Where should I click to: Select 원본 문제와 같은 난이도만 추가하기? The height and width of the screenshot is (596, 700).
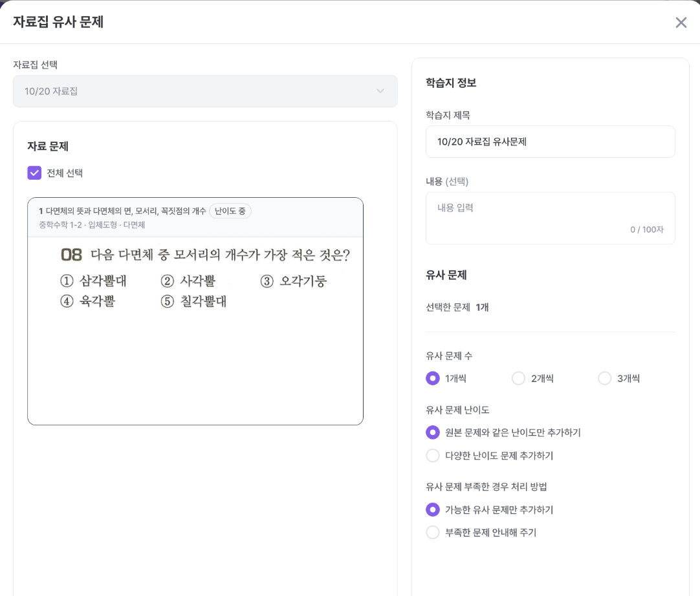(x=433, y=432)
